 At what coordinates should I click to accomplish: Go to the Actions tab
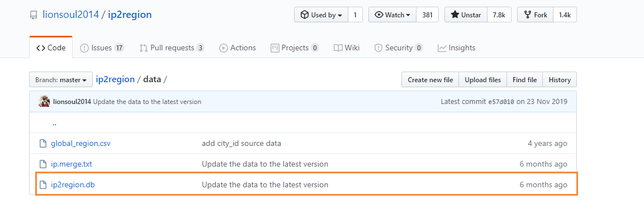238,48
